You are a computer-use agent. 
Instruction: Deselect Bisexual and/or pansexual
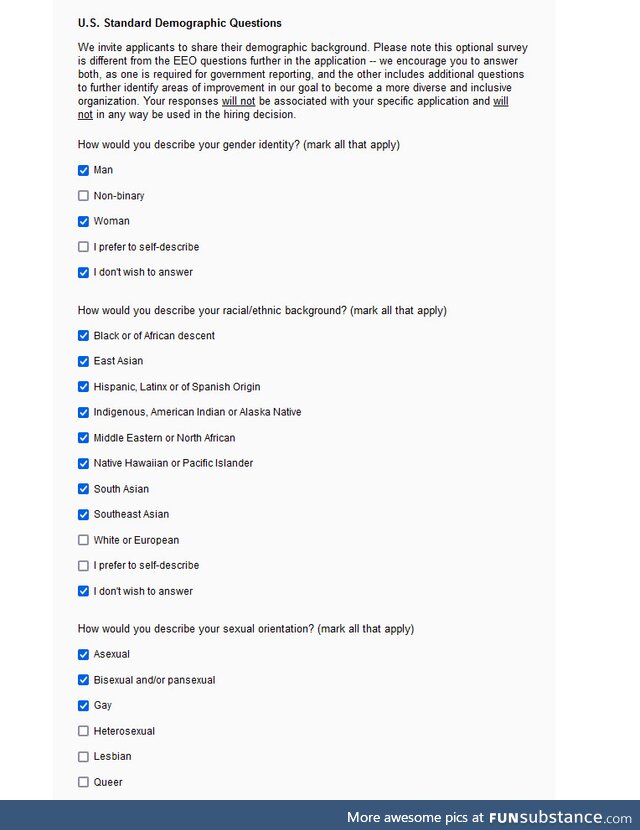tap(83, 680)
